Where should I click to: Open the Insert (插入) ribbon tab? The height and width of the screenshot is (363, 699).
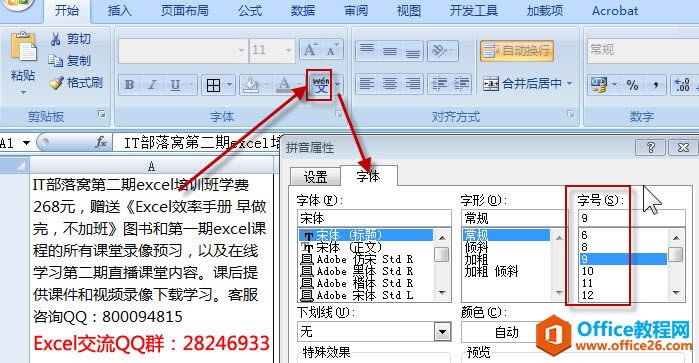pos(119,11)
